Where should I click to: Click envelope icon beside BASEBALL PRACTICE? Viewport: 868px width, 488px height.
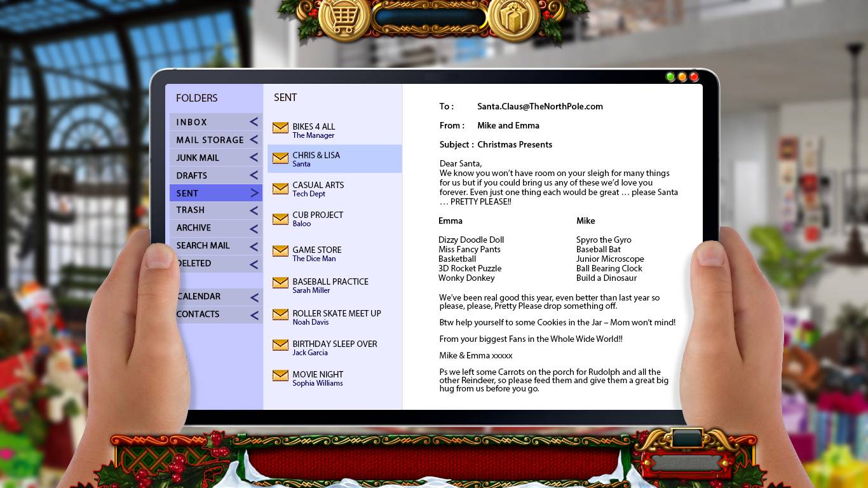[280, 283]
